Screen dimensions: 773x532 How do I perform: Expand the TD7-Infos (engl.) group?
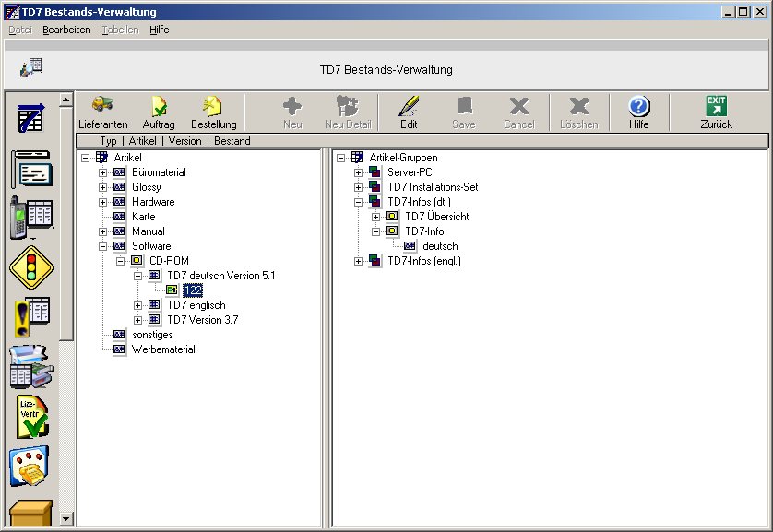(359, 261)
